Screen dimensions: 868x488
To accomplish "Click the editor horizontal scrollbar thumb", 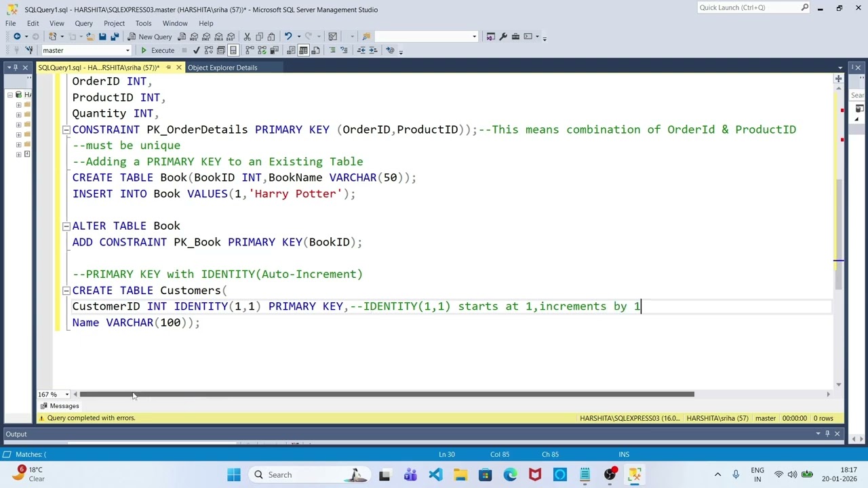I will [387, 394].
